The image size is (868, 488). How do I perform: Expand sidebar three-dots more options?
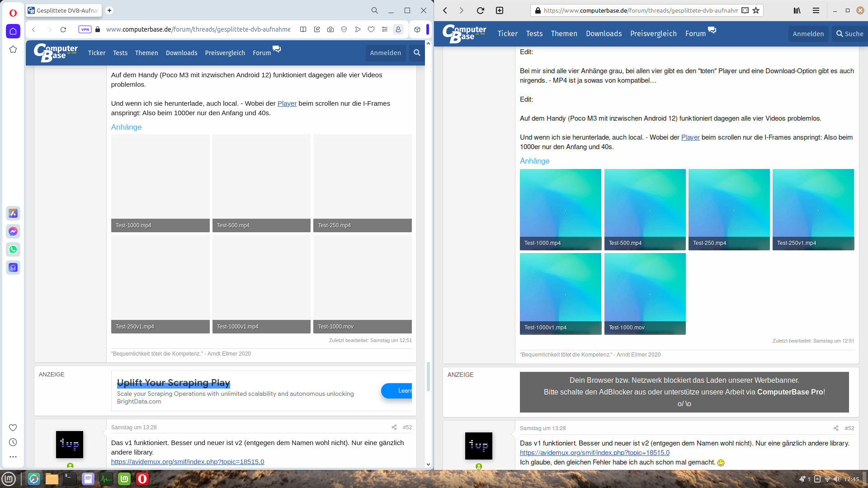coord(13,457)
